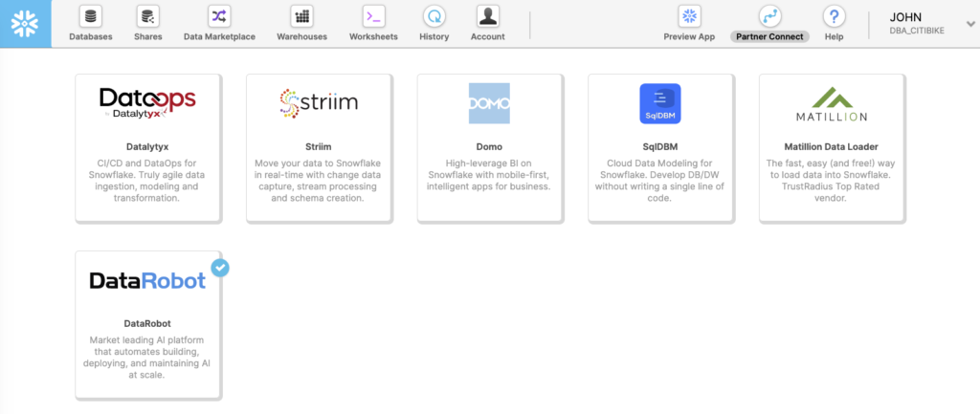Select the Warehouses menu label
The image size is (980, 414).
point(301,37)
